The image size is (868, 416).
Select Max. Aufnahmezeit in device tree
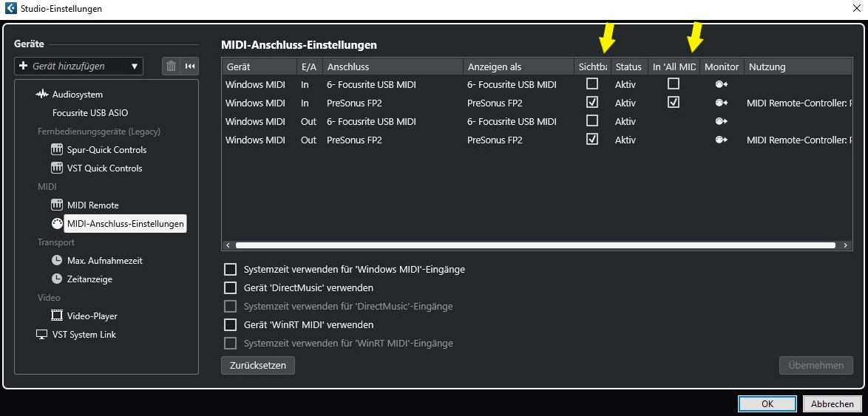coord(104,261)
